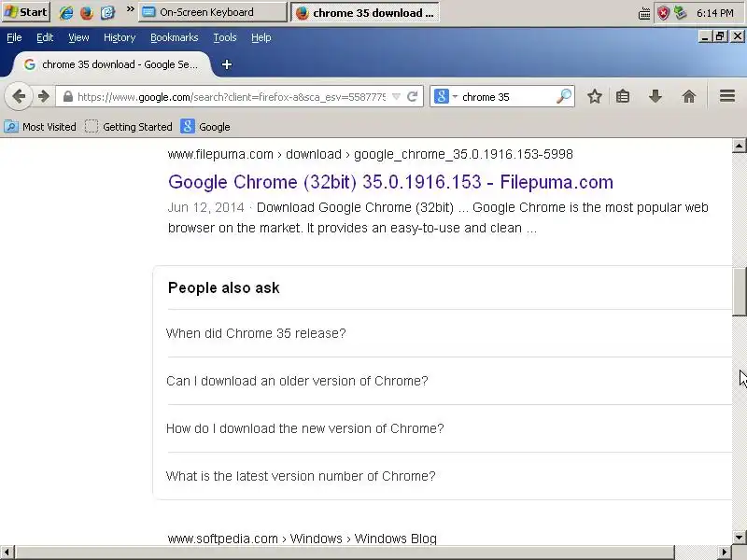The width and height of the screenshot is (747, 560).
Task: Click the padlock site identity icon
Action: (x=68, y=97)
